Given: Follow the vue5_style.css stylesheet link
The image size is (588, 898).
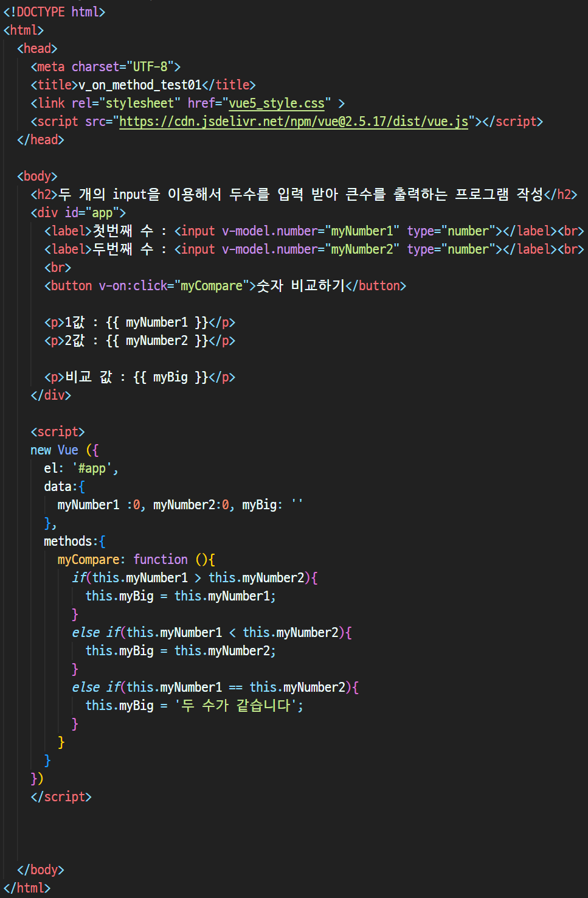Looking at the screenshot, I should pos(277,103).
